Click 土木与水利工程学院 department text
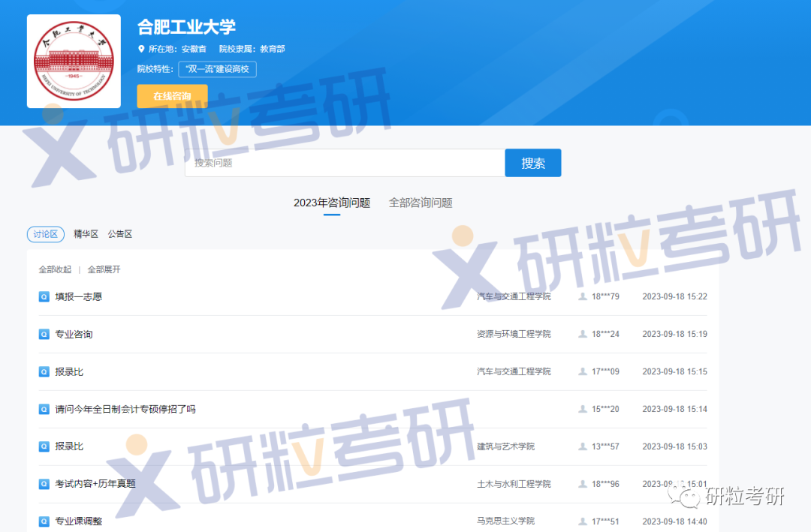 click(x=514, y=484)
